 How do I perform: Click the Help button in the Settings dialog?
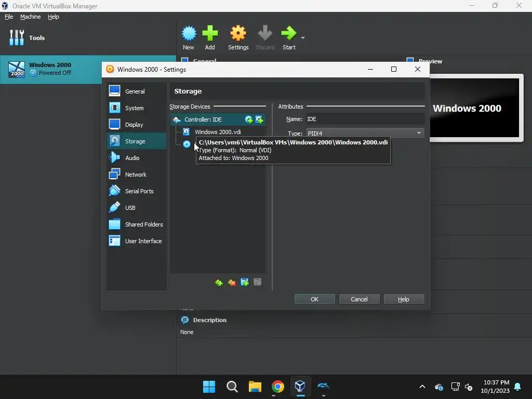[x=403, y=299]
